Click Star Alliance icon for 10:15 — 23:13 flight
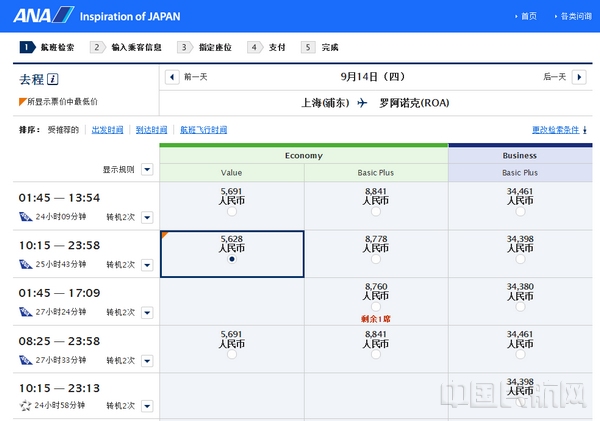 [25, 405]
